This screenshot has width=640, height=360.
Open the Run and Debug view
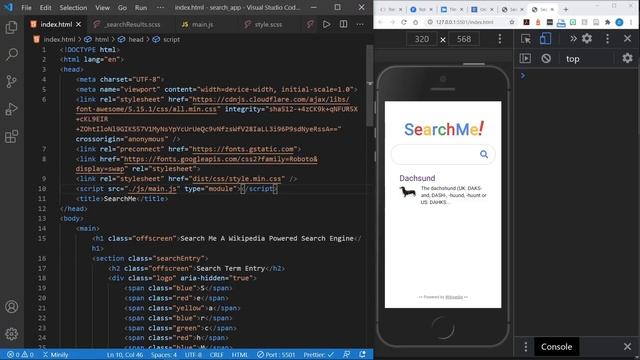[11, 109]
